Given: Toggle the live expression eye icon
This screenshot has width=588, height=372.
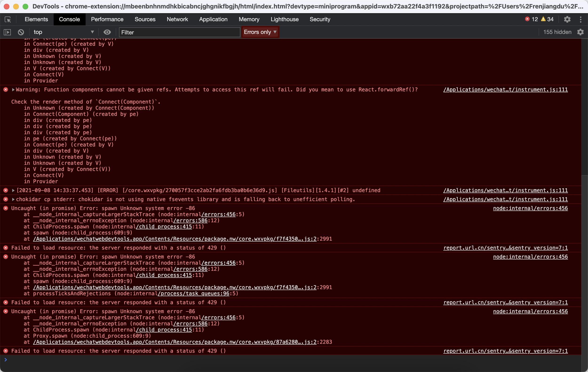Looking at the screenshot, I should [x=107, y=32].
